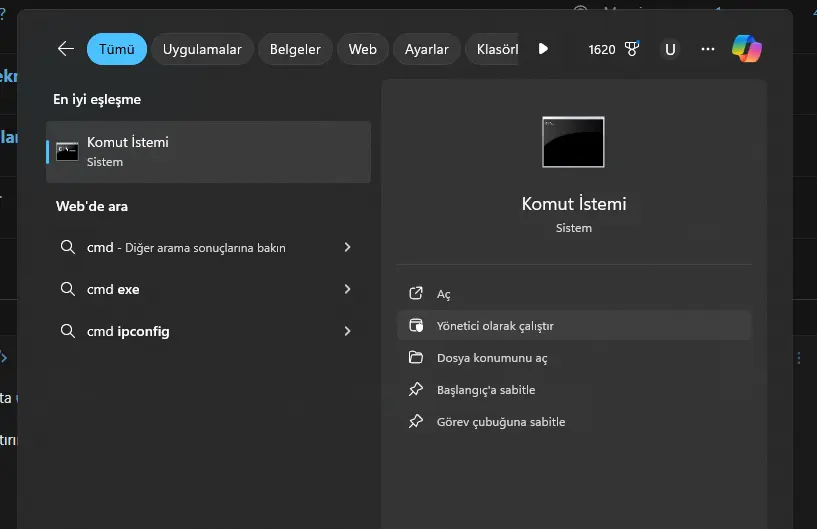Switch to the Uygulamalar filter tab
817x529 pixels.
(x=202, y=49)
